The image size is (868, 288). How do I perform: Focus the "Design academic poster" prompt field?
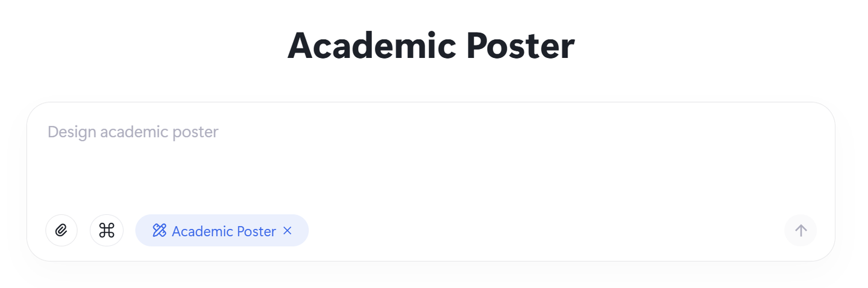coord(430,157)
